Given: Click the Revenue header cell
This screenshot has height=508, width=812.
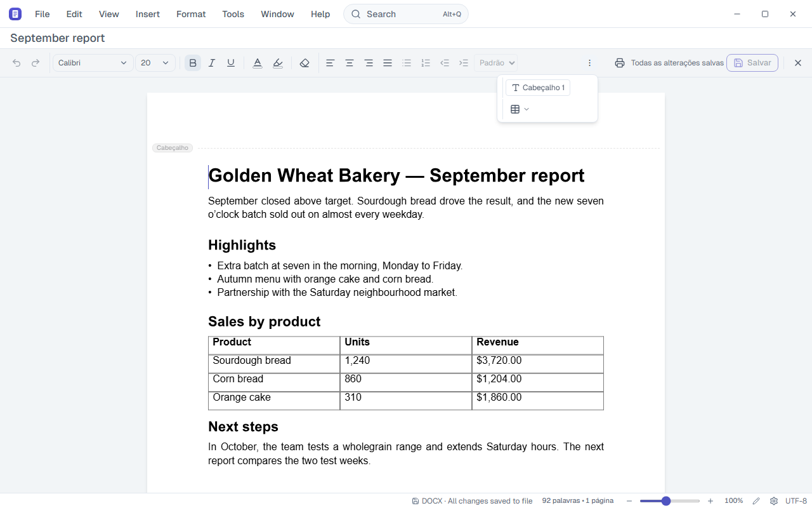Looking at the screenshot, I should click(x=538, y=345).
